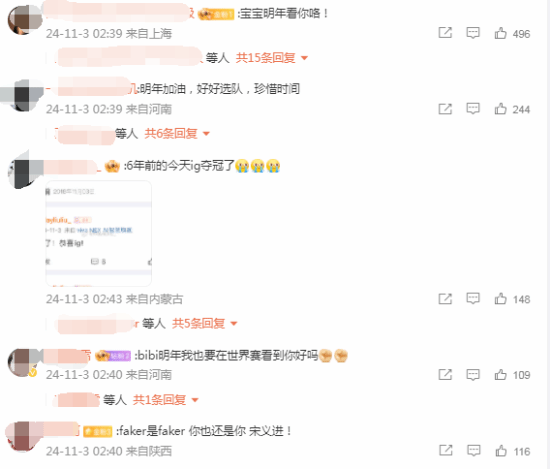The height and width of the screenshot is (469, 550).
Task: Like the 明年加油 comment from 河南
Action: pyautogui.click(x=501, y=109)
